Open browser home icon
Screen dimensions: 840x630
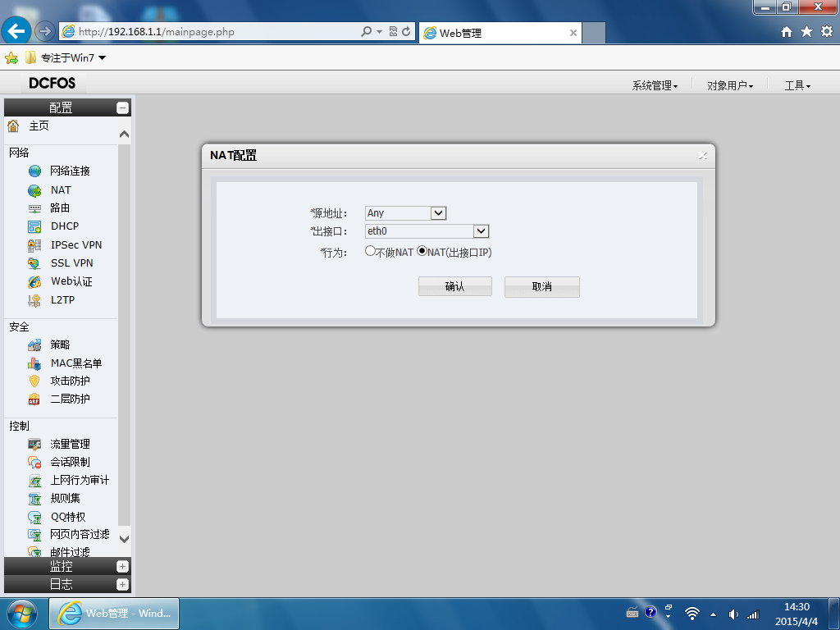pos(787,32)
